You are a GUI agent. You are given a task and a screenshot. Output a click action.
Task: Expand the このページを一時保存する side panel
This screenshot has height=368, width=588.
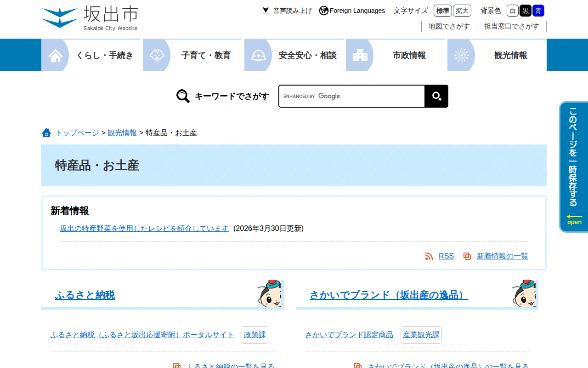[x=574, y=167]
